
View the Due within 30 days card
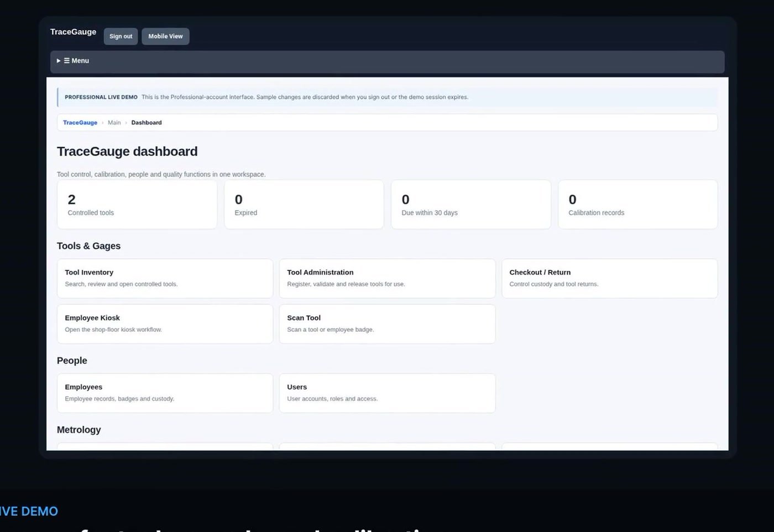(x=471, y=205)
